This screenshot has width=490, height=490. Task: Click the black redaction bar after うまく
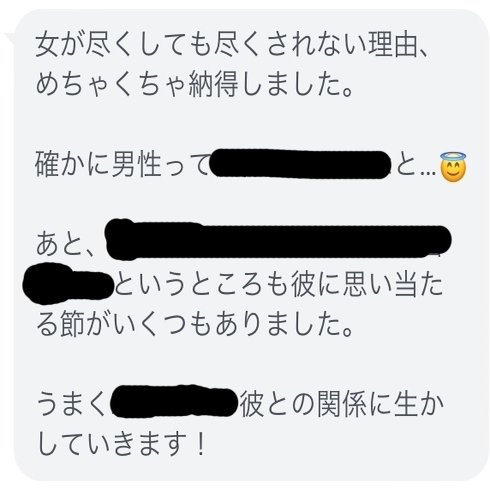174,401
